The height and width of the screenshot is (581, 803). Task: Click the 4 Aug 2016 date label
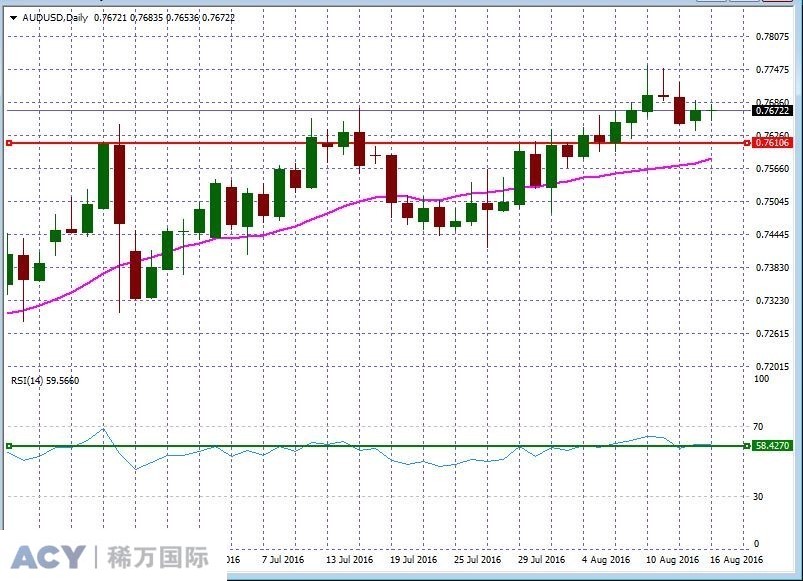tap(606, 560)
